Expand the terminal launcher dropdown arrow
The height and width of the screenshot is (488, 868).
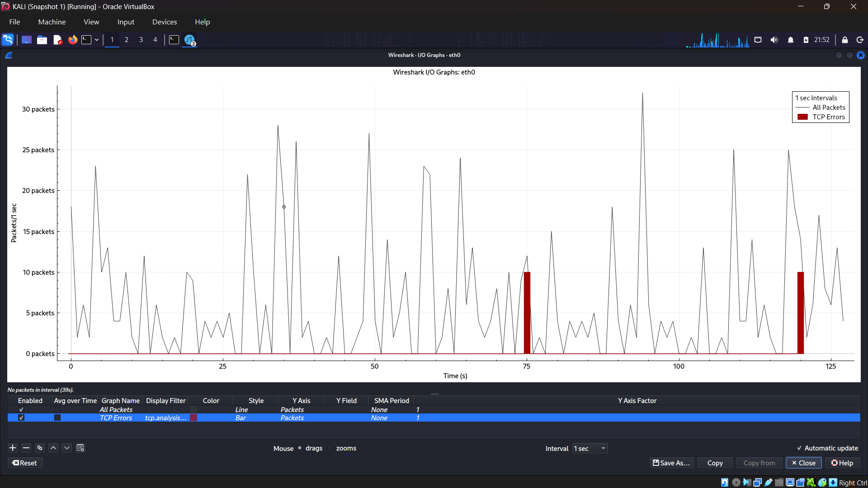(x=97, y=40)
